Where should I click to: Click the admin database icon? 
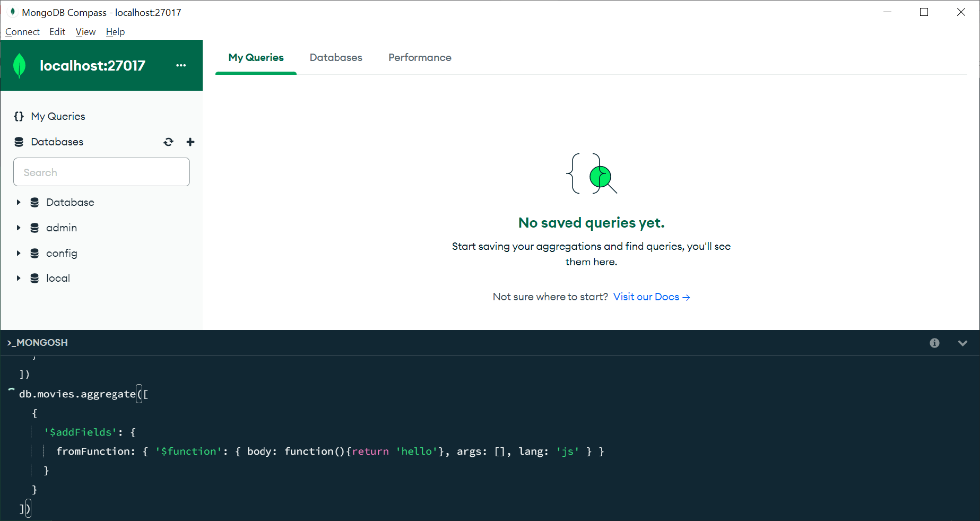coord(34,228)
